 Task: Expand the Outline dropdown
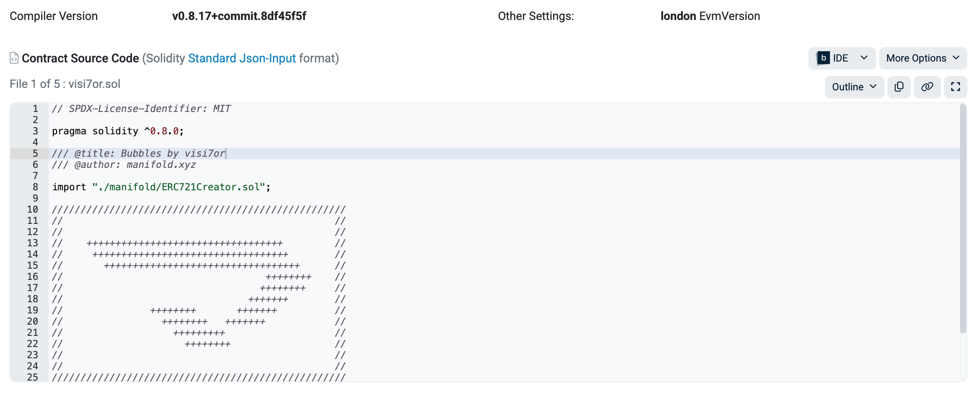pos(854,87)
